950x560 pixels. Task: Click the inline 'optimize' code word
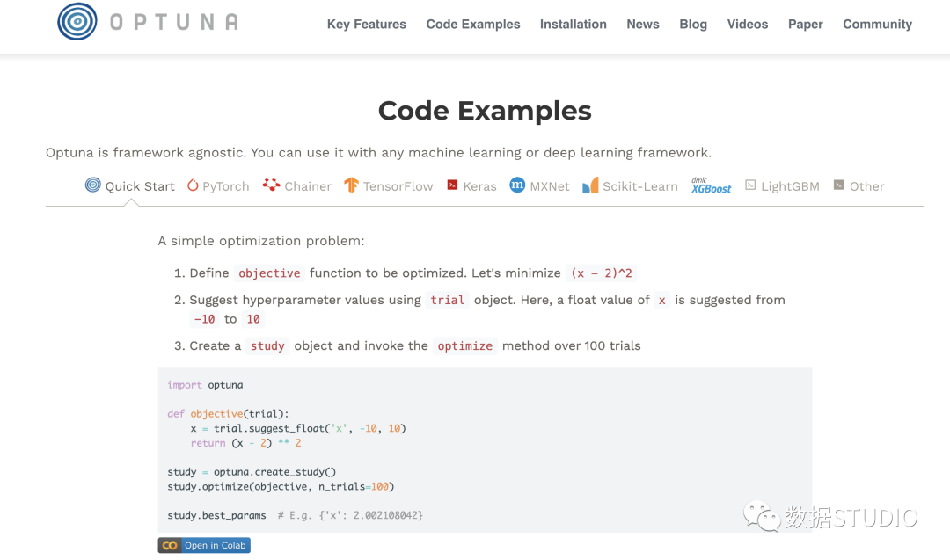pyautogui.click(x=465, y=346)
